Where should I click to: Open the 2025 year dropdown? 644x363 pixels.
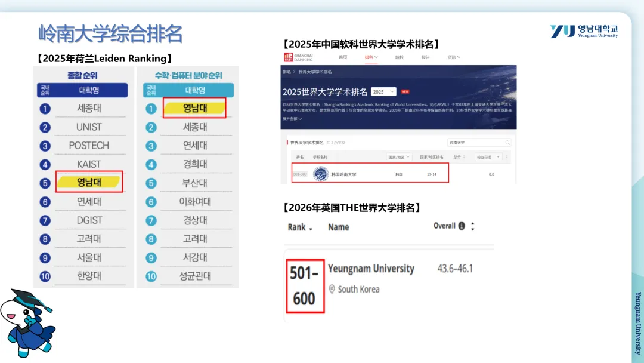[383, 92]
